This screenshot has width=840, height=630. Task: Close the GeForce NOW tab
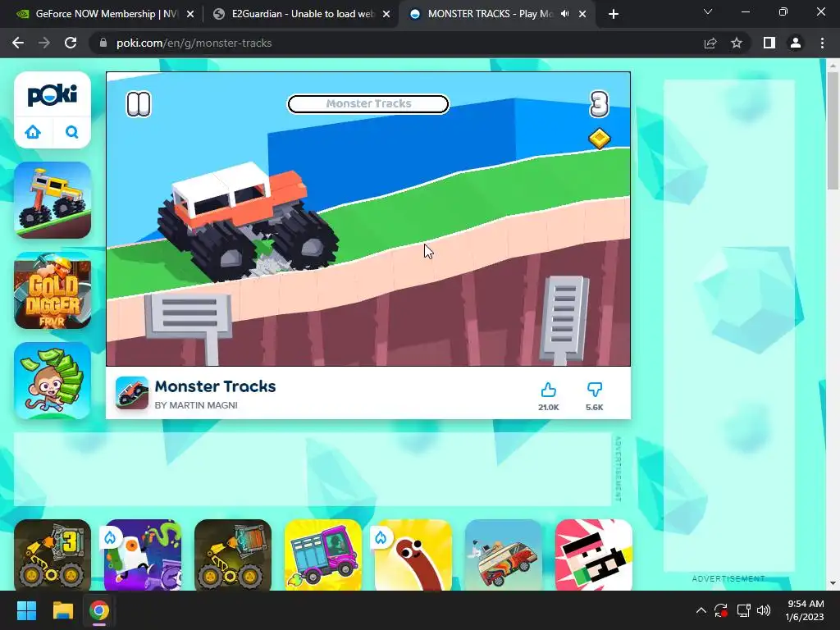click(190, 15)
